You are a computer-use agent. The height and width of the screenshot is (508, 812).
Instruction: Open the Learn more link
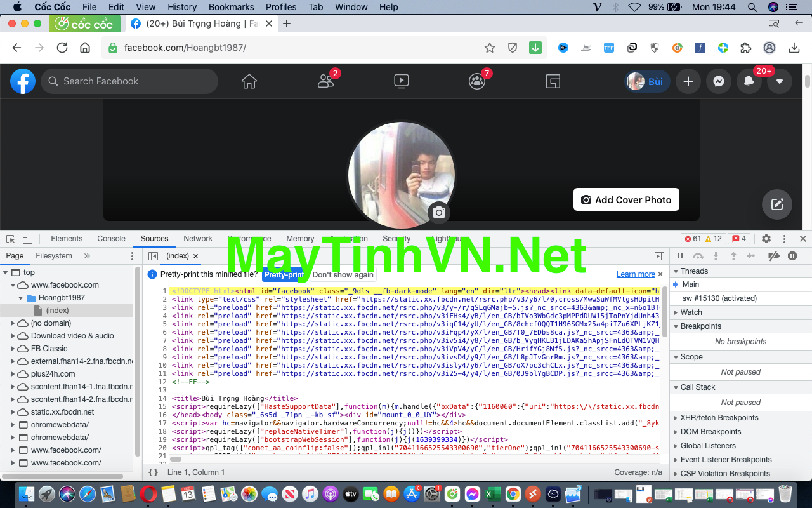point(636,274)
